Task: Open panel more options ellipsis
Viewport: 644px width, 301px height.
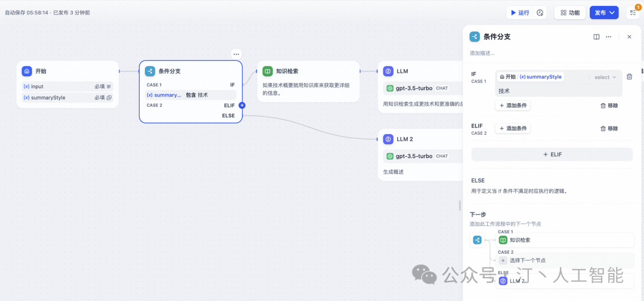Action: [x=609, y=36]
